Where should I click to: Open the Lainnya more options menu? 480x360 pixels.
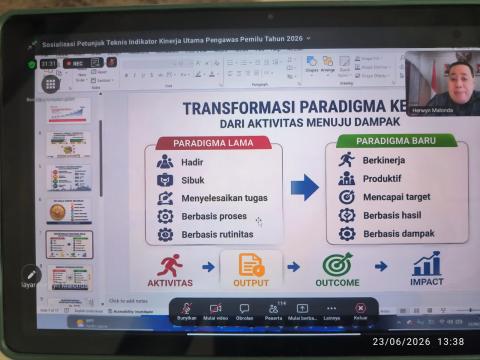click(x=331, y=311)
